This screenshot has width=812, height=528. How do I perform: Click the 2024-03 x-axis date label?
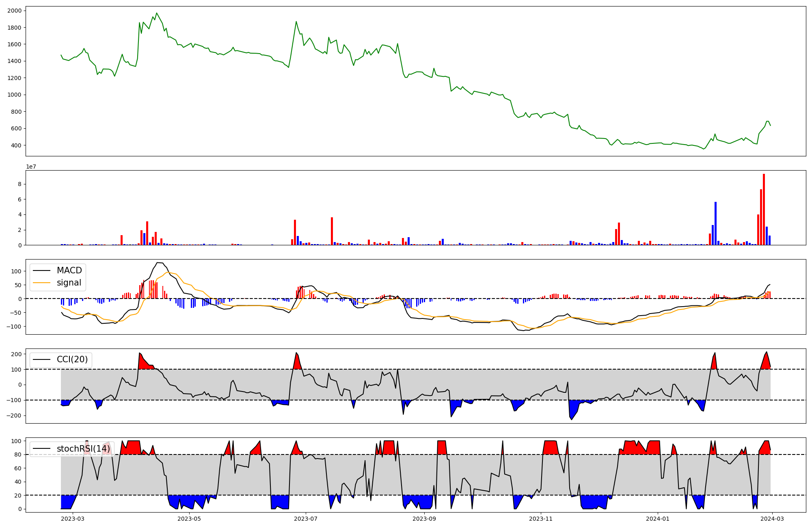[x=771, y=519]
